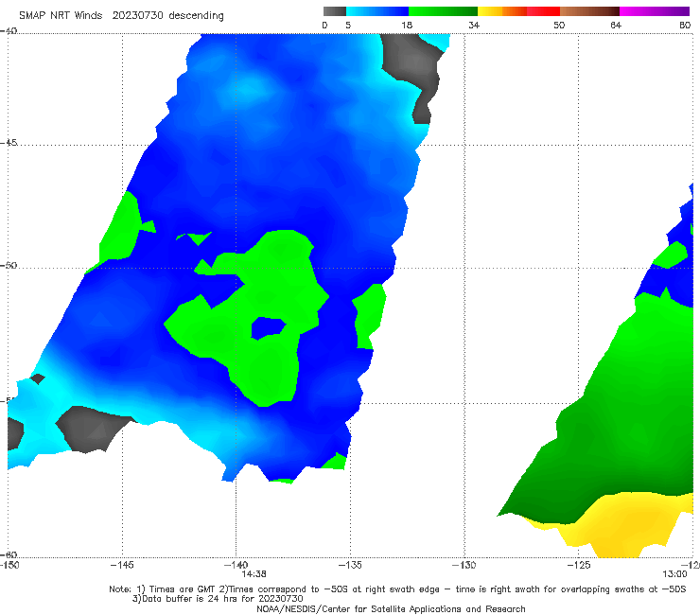Click the color bar label '50'
This screenshot has height=615, width=700.
(559, 26)
